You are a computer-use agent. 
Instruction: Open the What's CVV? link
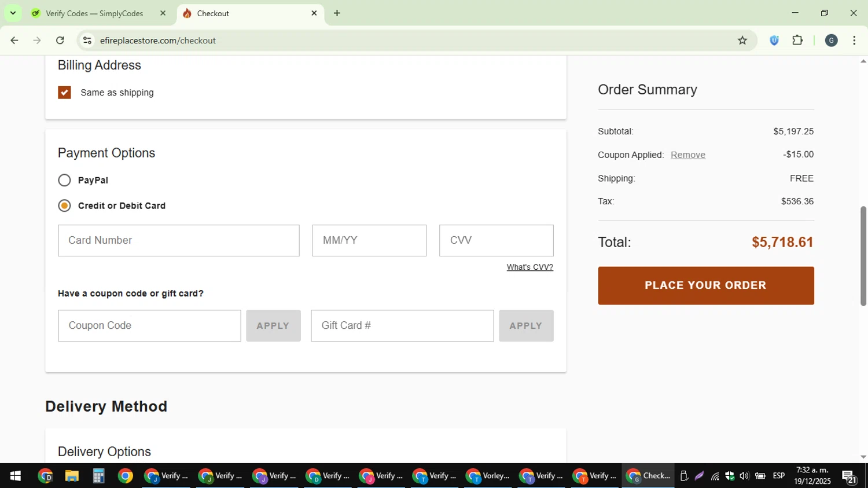pos(530,267)
